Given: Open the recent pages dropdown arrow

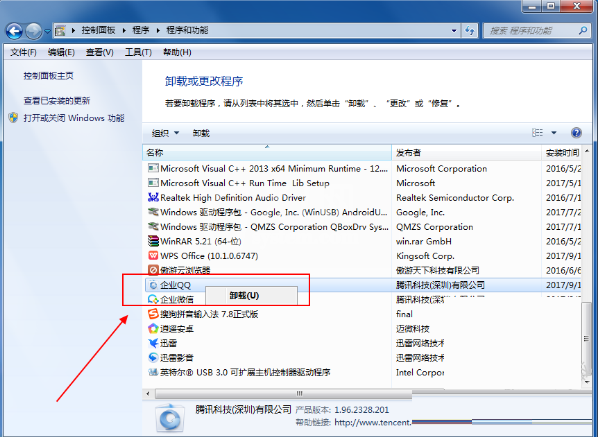Looking at the screenshot, I should coord(47,31).
